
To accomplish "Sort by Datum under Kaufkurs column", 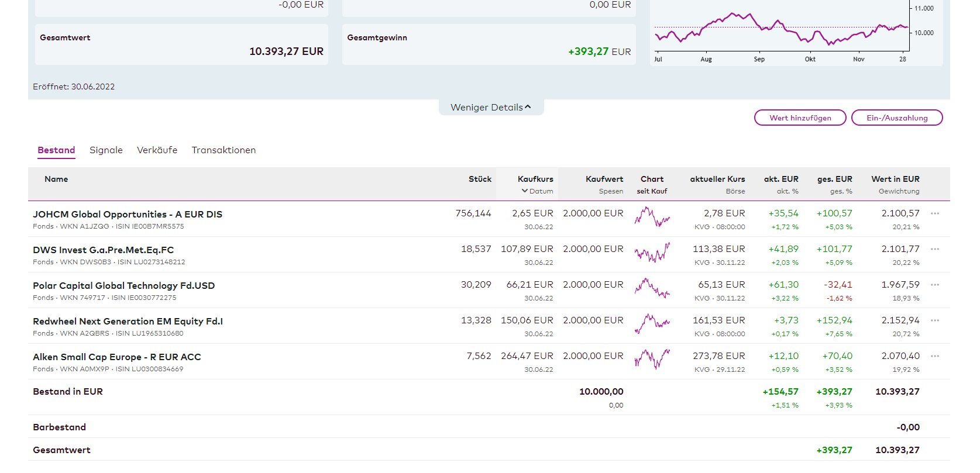I will [x=537, y=191].
